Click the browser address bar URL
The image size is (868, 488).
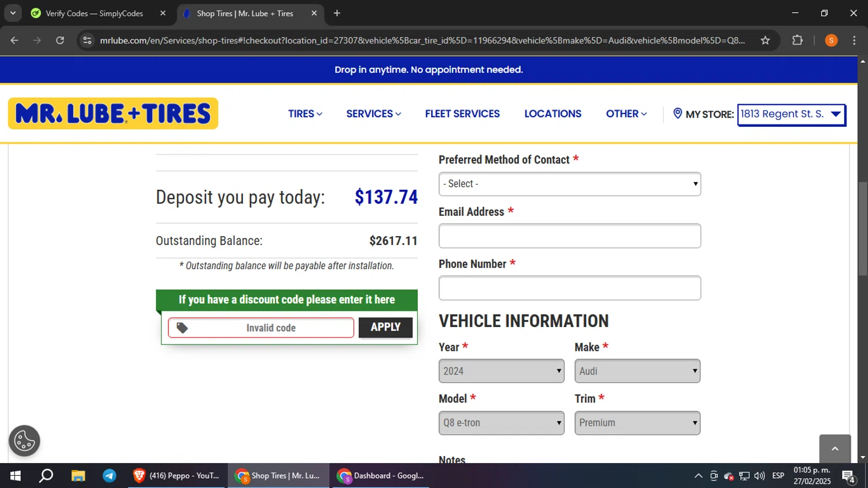click(422, 41)
